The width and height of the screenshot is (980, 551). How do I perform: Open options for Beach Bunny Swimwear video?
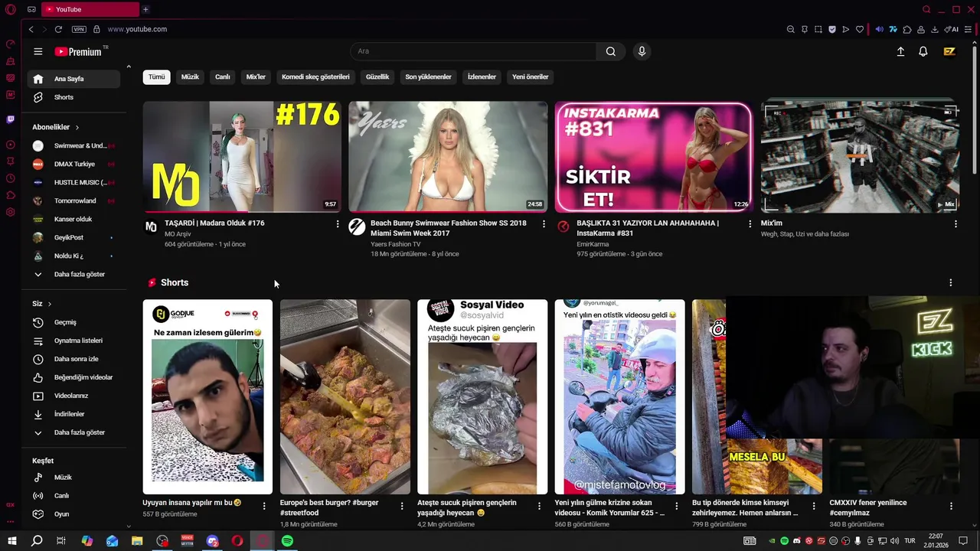click(x=544, y=223)
